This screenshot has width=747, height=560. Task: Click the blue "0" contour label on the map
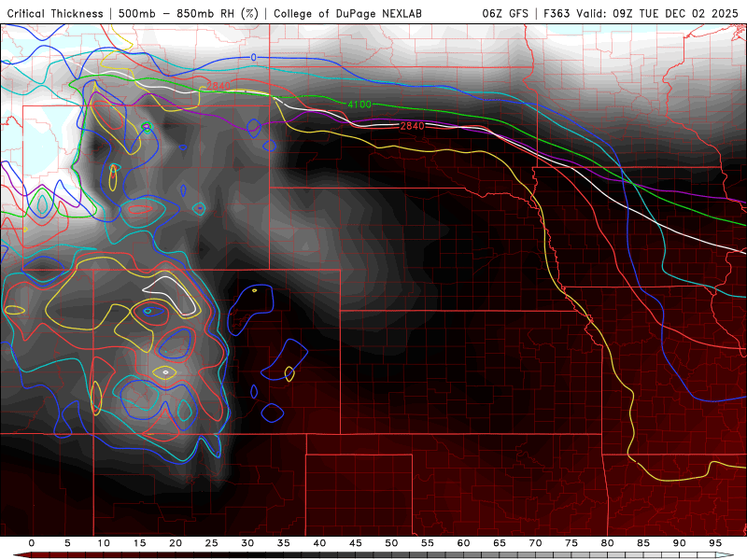tap(253, 58)
